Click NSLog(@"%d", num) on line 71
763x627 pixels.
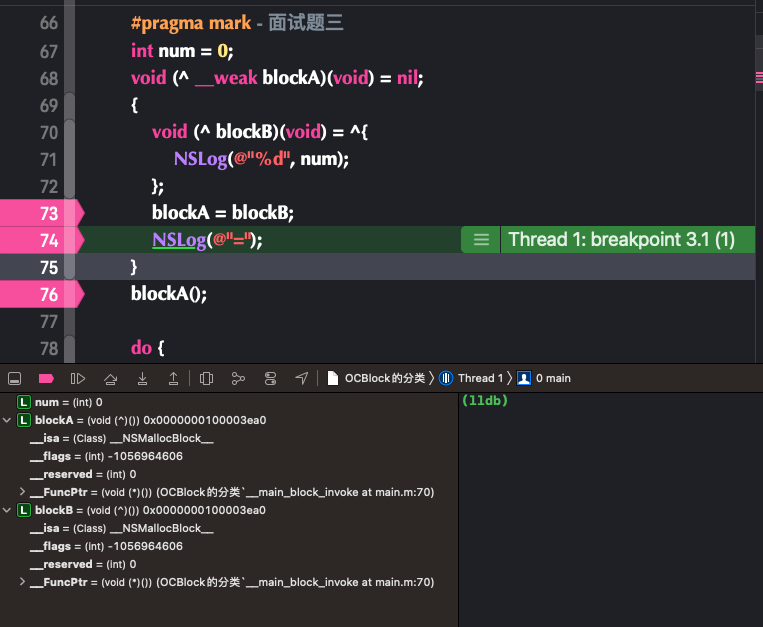(261, 159)
